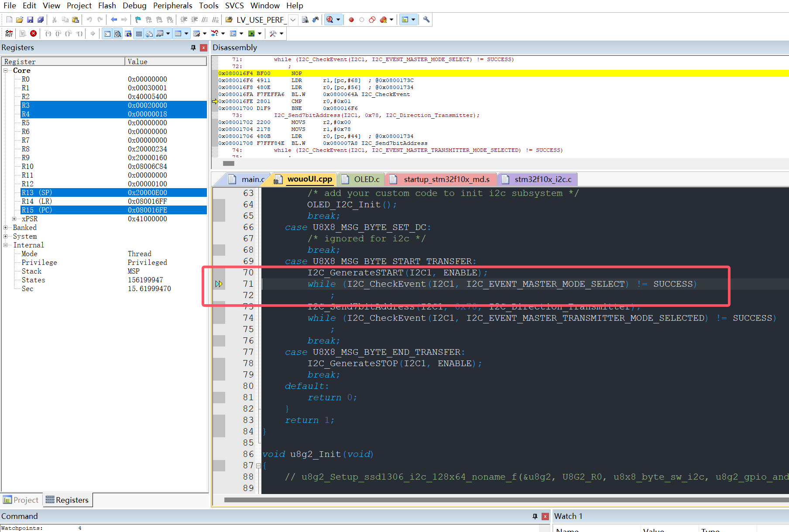The width and height of the screenshot is (789, 532).
Task: Open the Configuration wrench icon
Action: pos(426,20)
